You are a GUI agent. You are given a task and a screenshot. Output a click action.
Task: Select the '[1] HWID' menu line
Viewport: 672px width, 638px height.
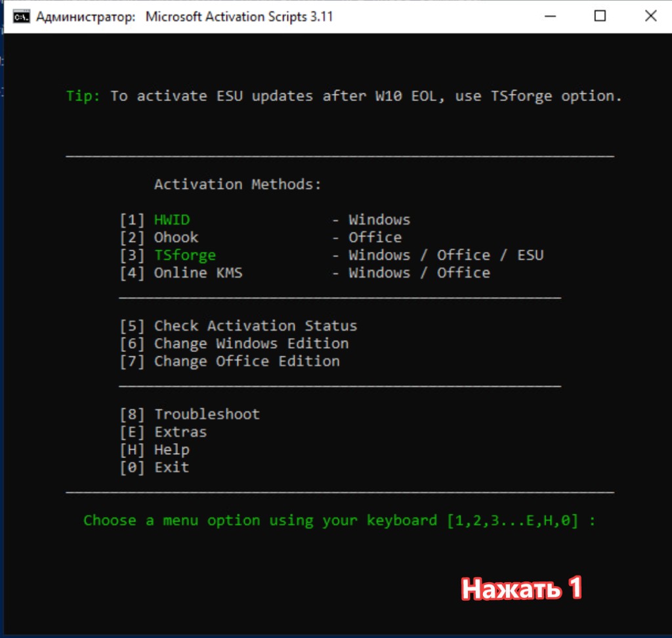click(265, 219)
